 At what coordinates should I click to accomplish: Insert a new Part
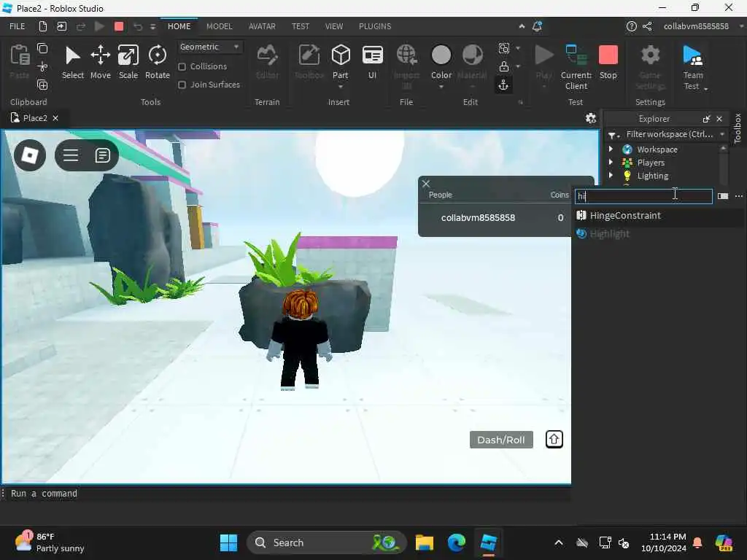(x=340, y=61)
